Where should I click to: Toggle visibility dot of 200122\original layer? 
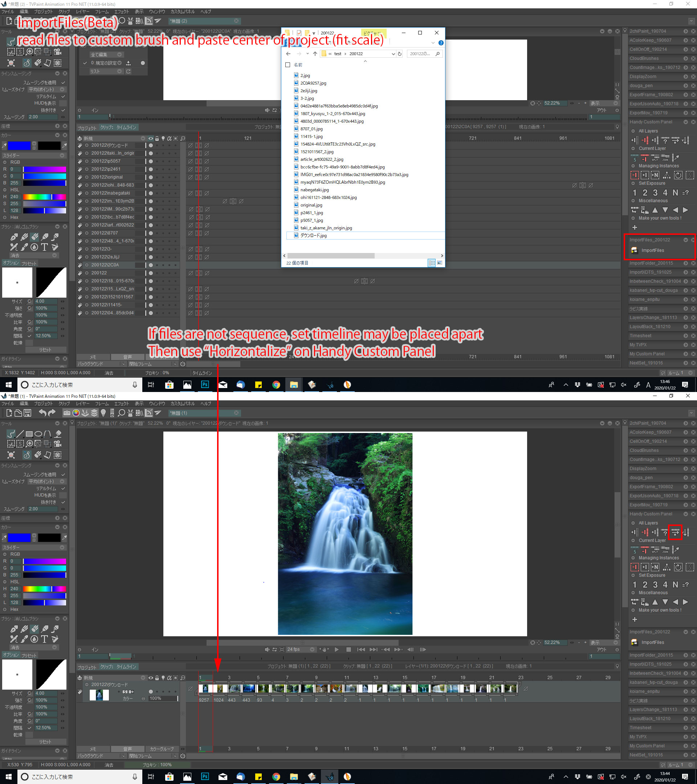tap(151, 177)
